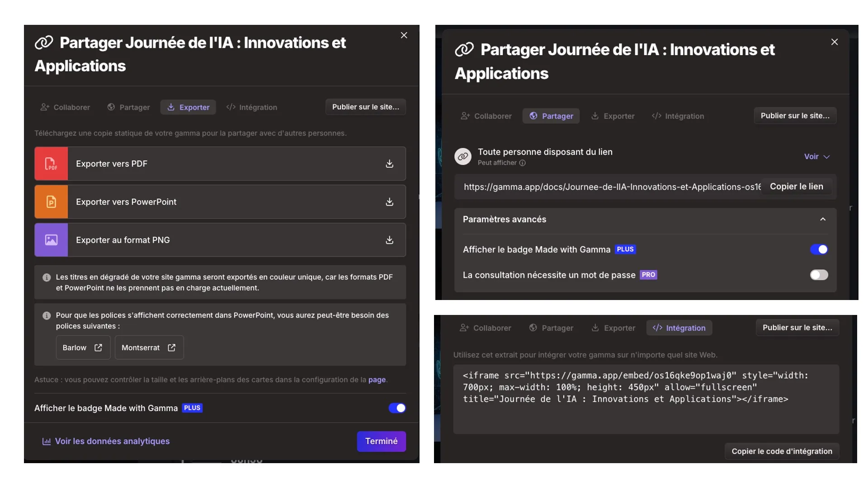
Task: Click the Terminé button
Action: (x=381, y=441)
